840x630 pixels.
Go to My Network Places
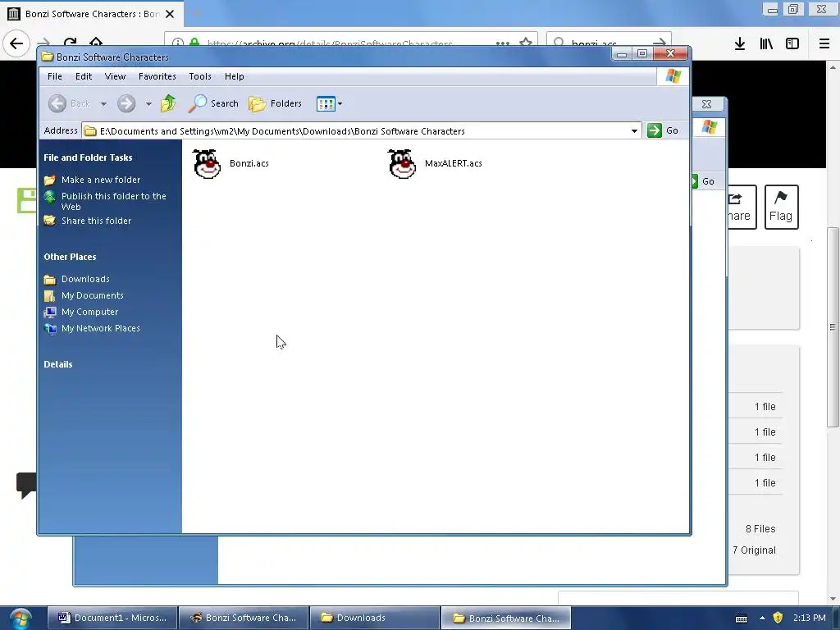pyautogui.click(x=101, y=328)
